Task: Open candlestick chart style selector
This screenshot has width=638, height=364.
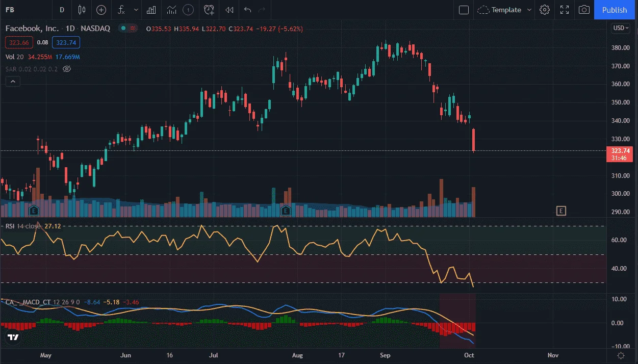Action: [x=82, y=10]
